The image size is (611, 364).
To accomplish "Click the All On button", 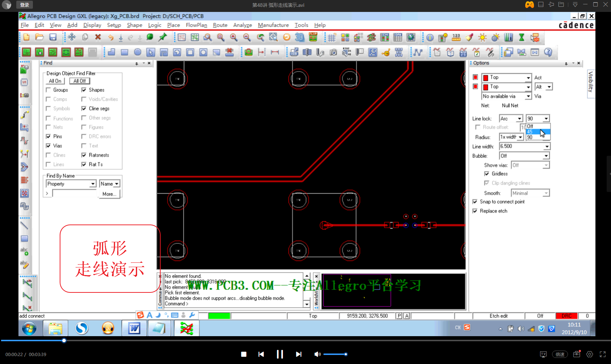I will [x=55, y=81].
